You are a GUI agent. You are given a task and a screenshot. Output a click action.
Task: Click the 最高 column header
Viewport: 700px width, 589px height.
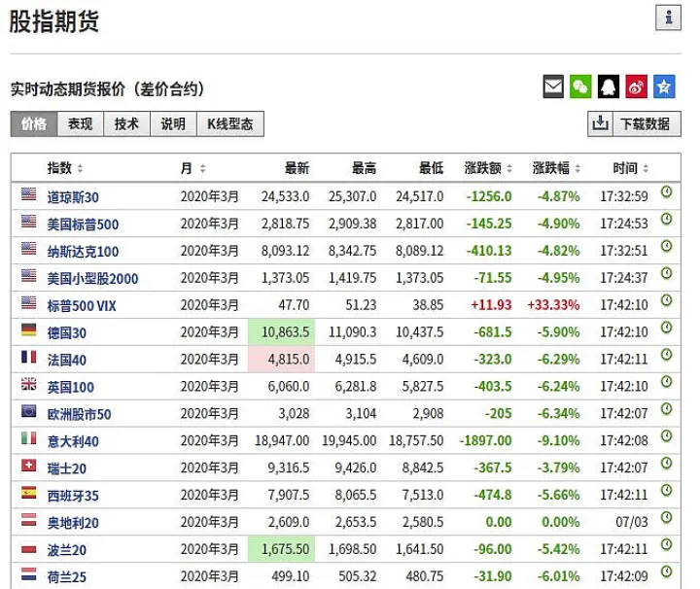pyautogui.click(x=364, y=168)
